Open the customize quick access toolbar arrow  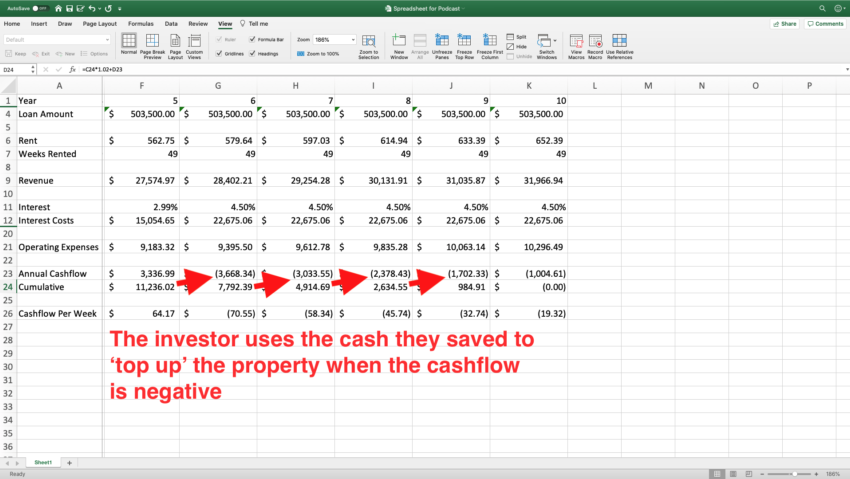(x=119, y=8)
